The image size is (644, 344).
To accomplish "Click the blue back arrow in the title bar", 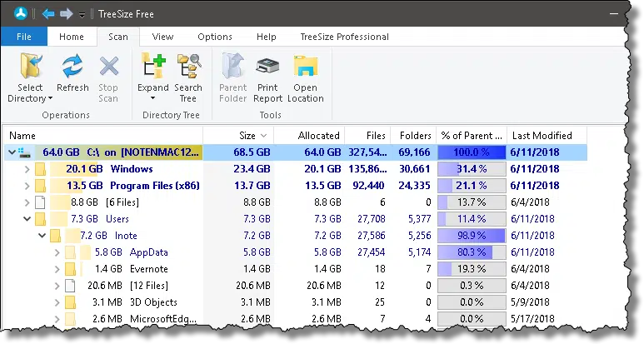I will click(x=48, y=14).
